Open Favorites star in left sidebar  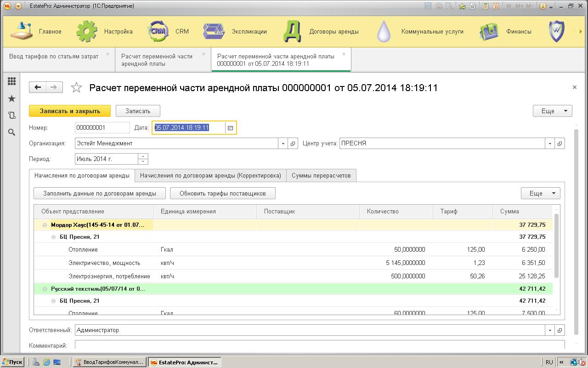coord(12,98)
